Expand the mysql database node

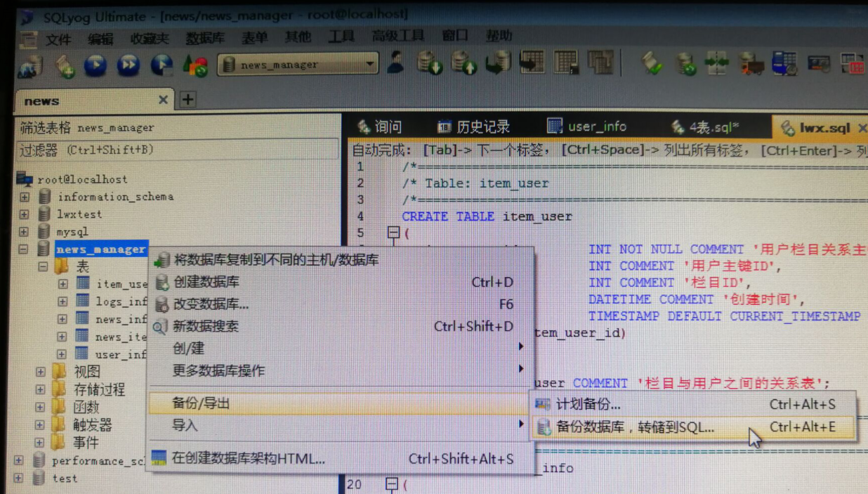click(x=24, y=231)
